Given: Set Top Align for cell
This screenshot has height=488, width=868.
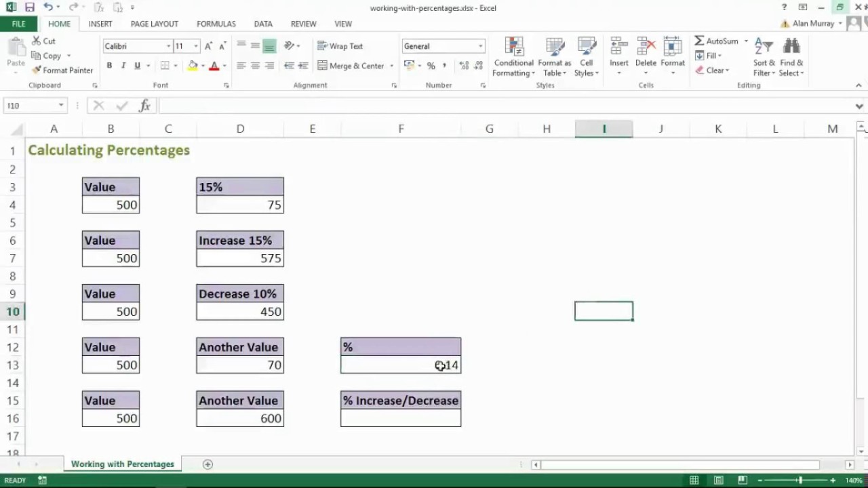Looking at the screenshot, I should pyautogui.click(x=241, y=46).
